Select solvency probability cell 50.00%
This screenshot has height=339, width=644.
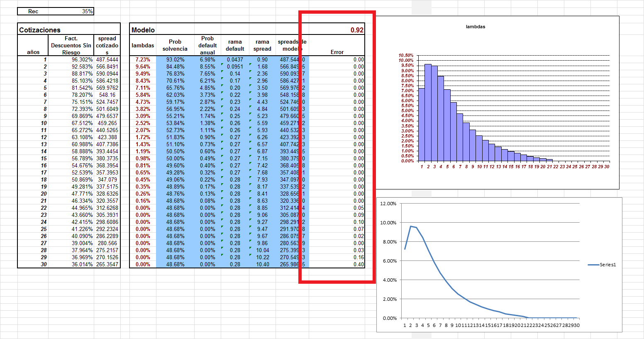[x=175, y=158]
